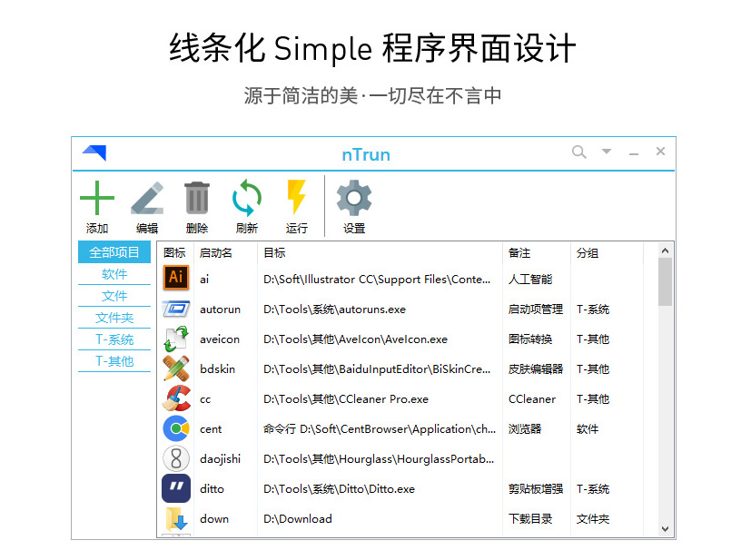Select the launch name 'bdskin'
The height and width of the screenshot is (560, 751).
217,369
